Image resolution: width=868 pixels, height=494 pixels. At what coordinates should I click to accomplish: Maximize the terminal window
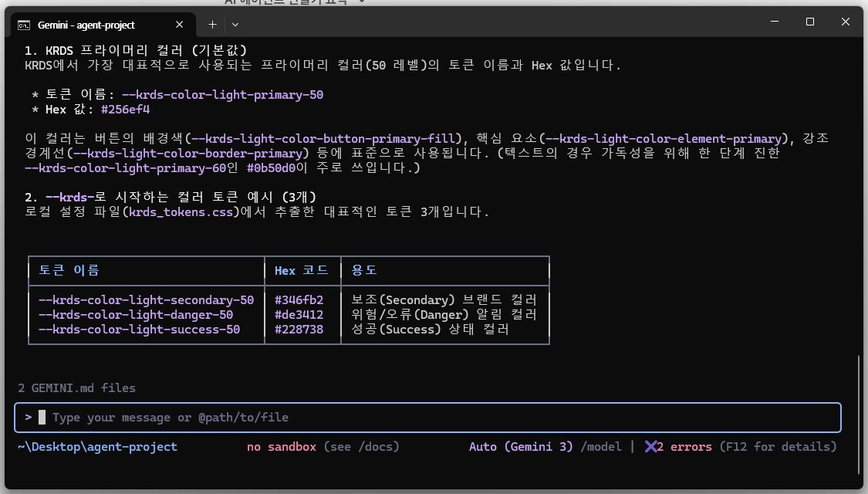pos(810,22)
